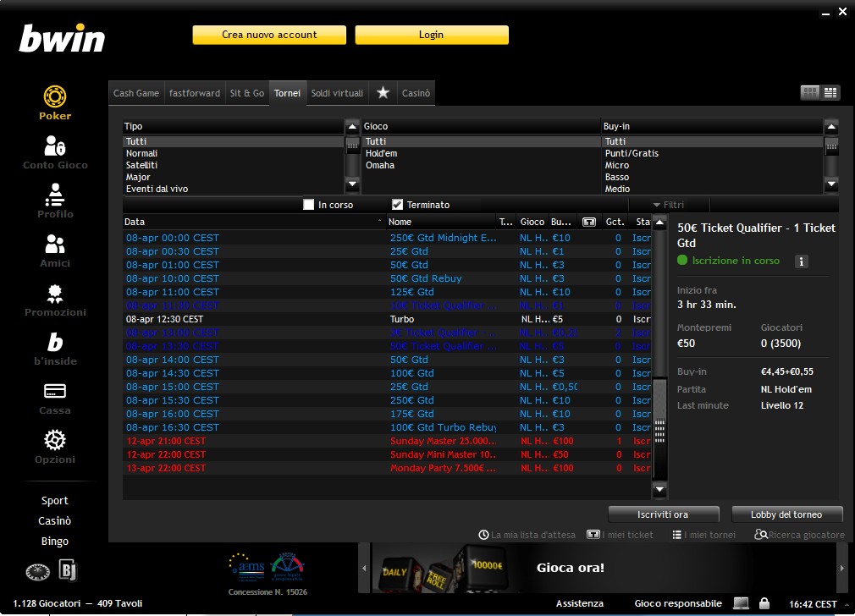
Task: Click the Buy-in list scrollbar thumb
Action: click(831, 146)
